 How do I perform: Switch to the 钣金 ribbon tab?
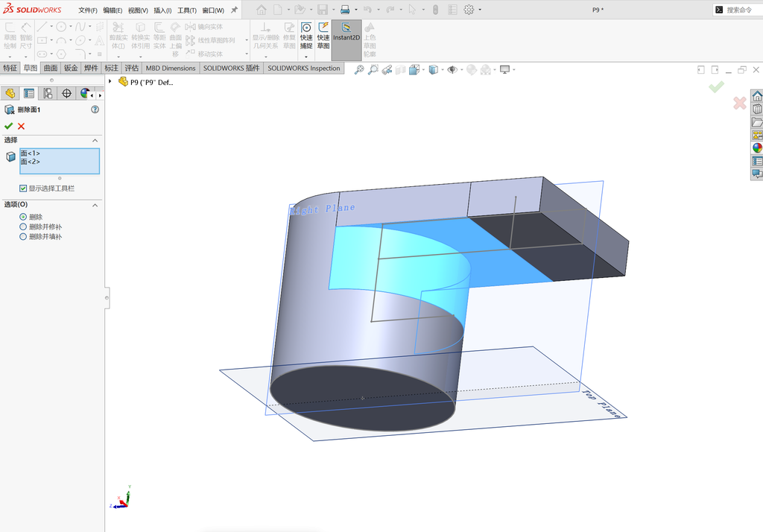[71, 68]
